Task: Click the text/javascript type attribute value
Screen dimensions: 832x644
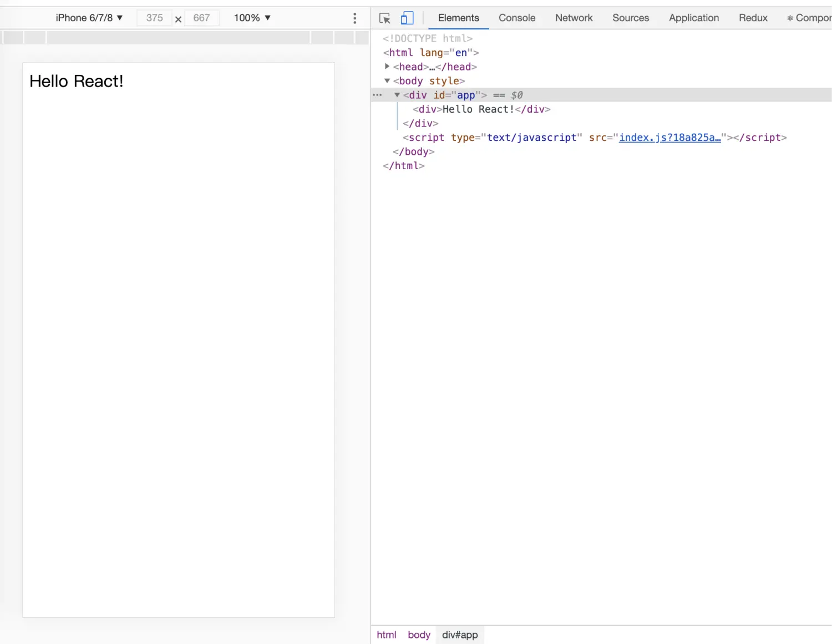Action: [531, 138]
